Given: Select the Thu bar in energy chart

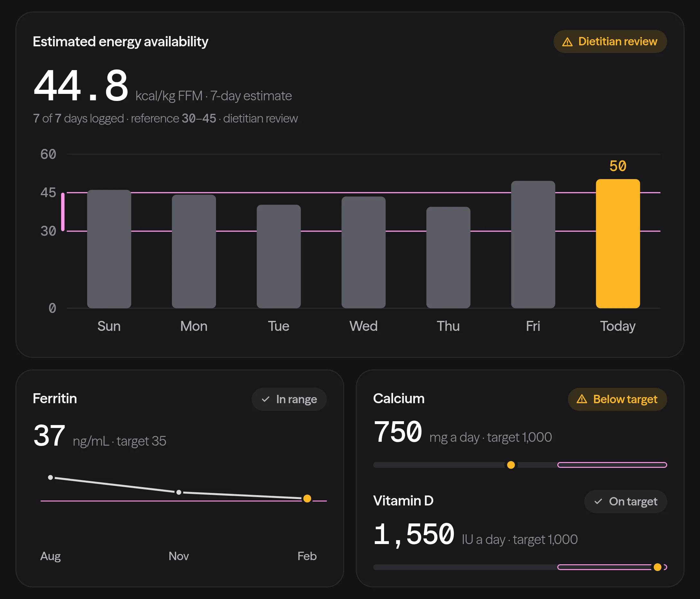Looking at the screenshot, I should 448,257.
